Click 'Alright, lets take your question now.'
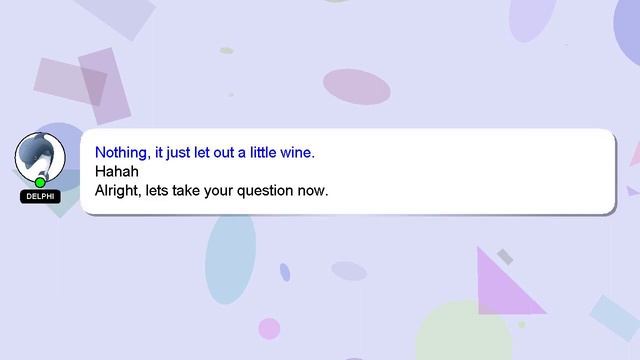The height and width of the screenshot is (360, 640). pos(211,191)
